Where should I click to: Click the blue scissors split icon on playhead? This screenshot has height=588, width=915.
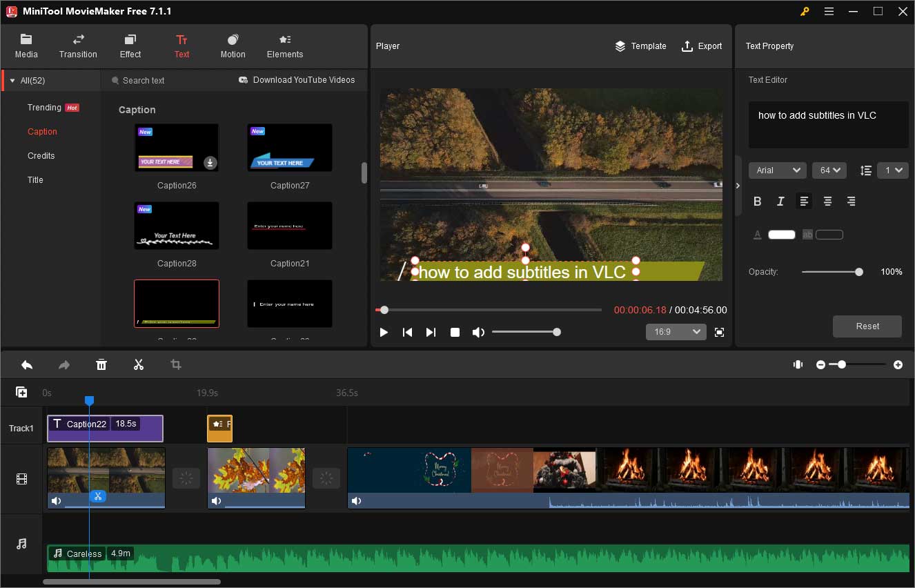click(97, 496)
